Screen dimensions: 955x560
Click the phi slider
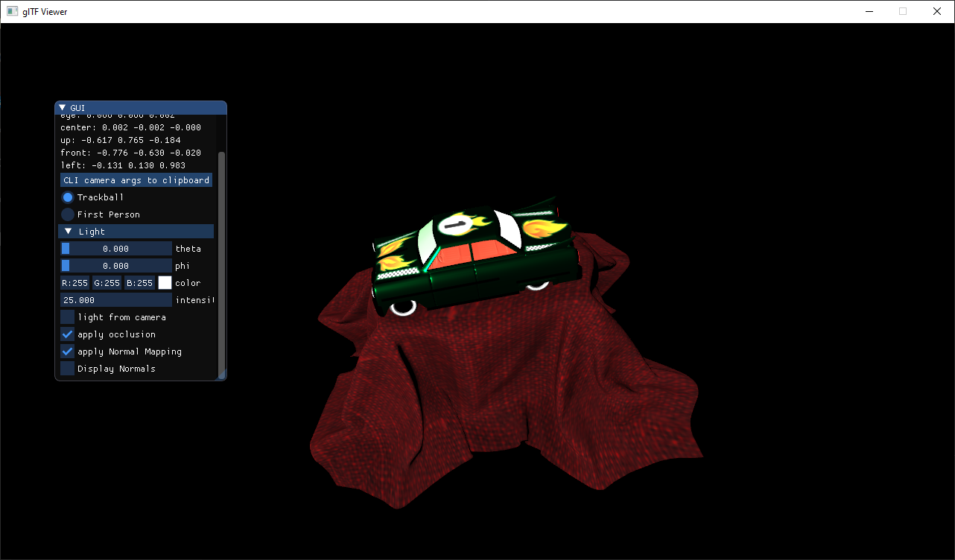click(x=116, y=266)
